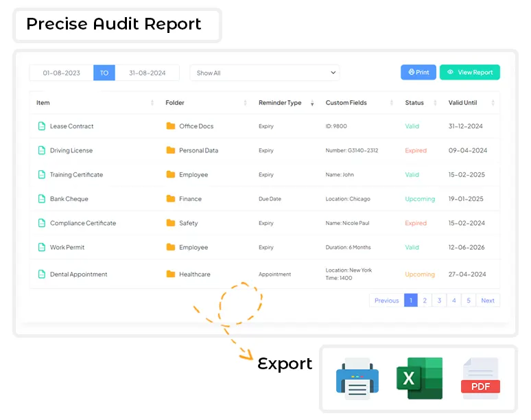
Task: Open the Safety folder icon
Action: tap(171, 223)
